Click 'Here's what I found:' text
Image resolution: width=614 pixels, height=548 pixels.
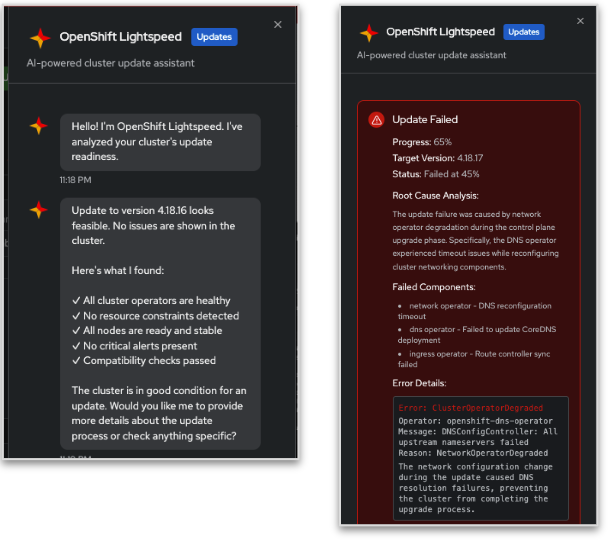(x=117, y=270)
